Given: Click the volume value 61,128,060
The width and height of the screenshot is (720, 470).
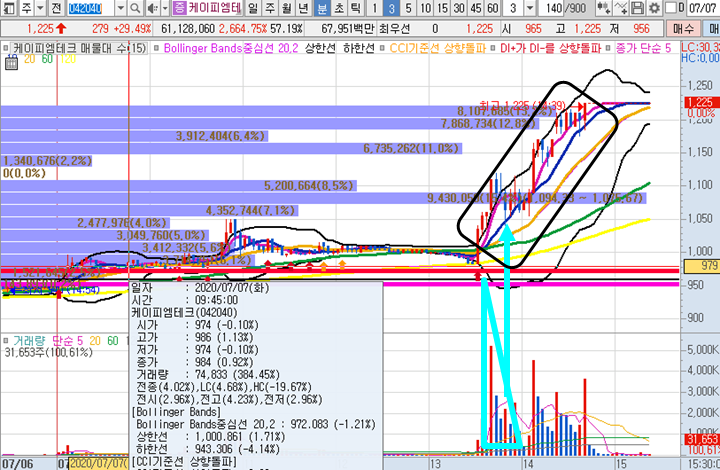Looking at the screenshot, I should pyautogui.click(x=188, y=29).
